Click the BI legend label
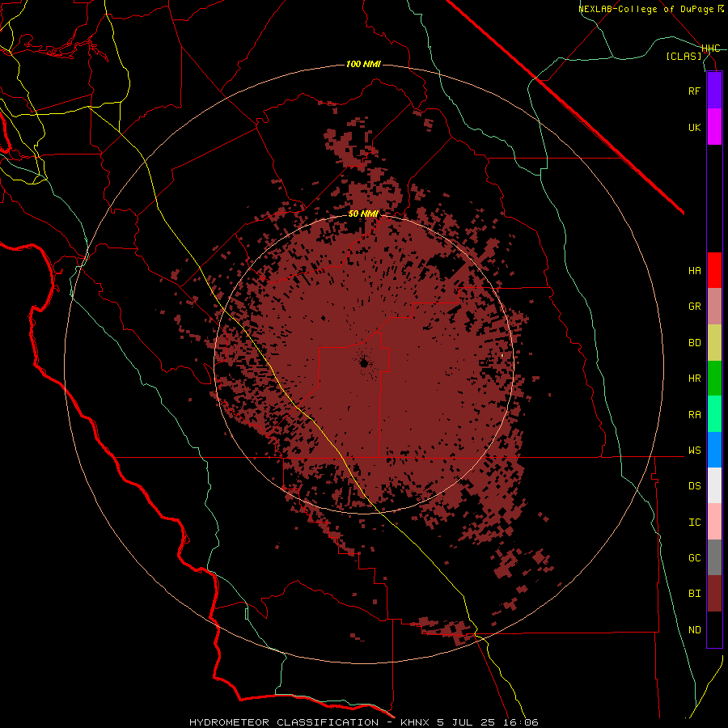Viewport: 728px width, 728px height. pyautogui.click(x=694, y=594)
